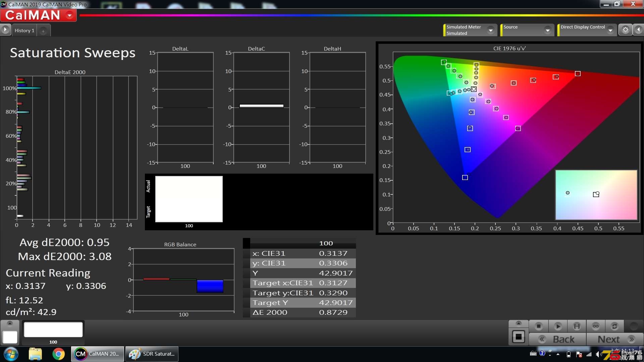Viewport: 644px width, 362px height.
Task: Click the blue help tray icon
Action: [x=542, y=353]
